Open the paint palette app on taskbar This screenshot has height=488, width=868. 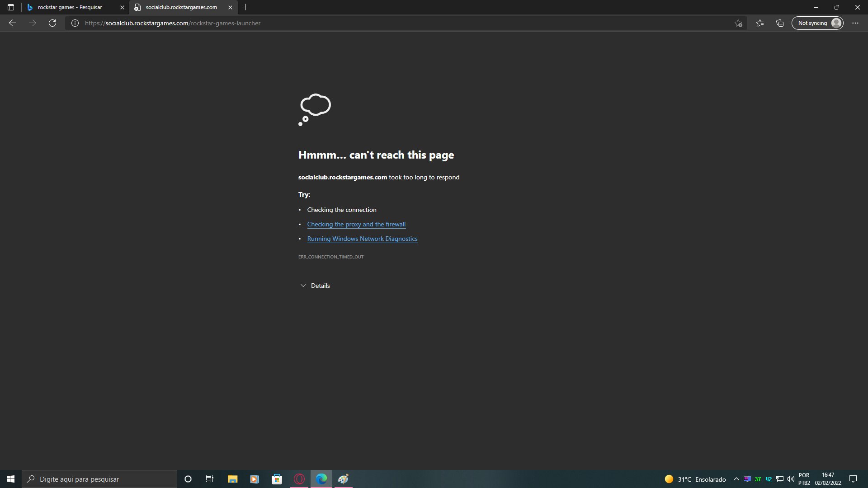(343, 479)
